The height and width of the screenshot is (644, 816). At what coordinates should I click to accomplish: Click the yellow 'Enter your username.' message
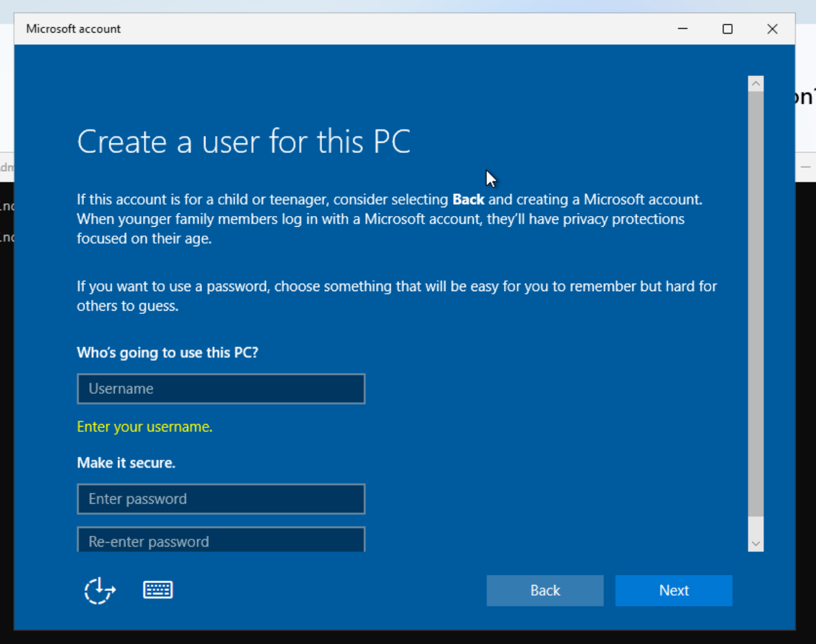[x=145, y=427]
